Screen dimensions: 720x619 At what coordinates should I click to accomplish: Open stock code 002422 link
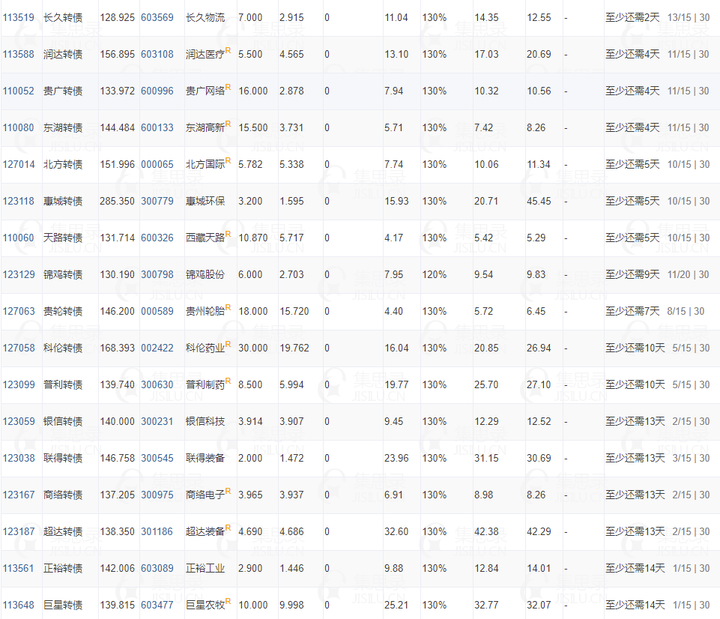coord(157,348)
